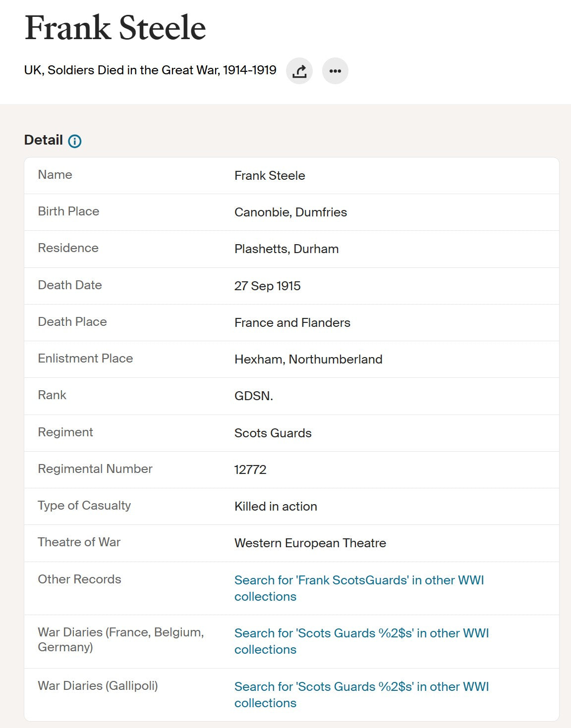
Task: Click the Western European Theatre value
Action: click(310, 543)
